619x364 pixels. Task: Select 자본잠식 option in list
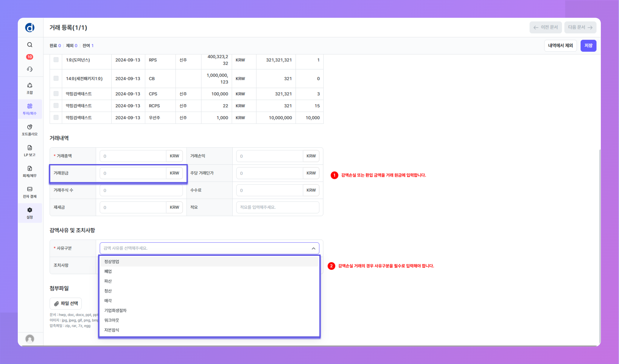(x=111, y=330)
